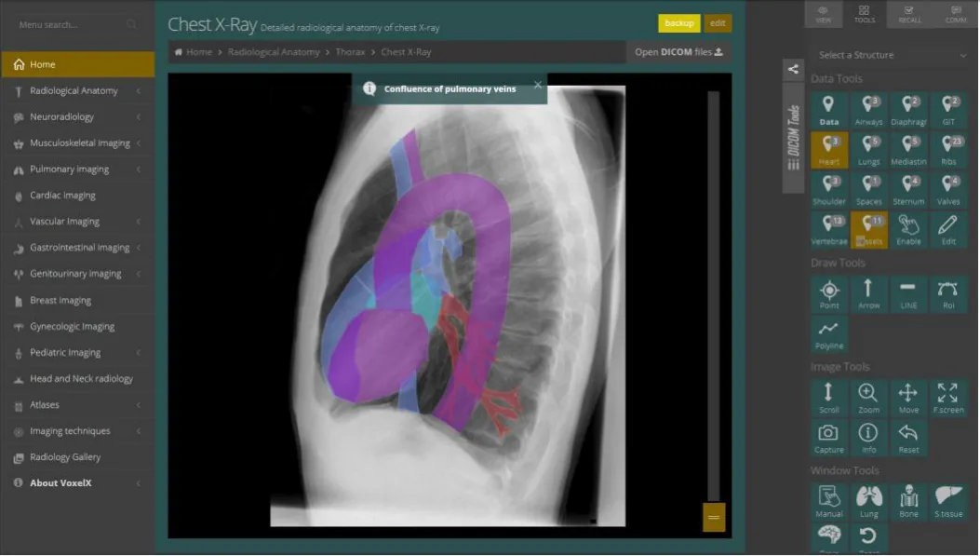
Task: Open the Radiology Gallery sidebar item
Action: (x=77, y=457)
